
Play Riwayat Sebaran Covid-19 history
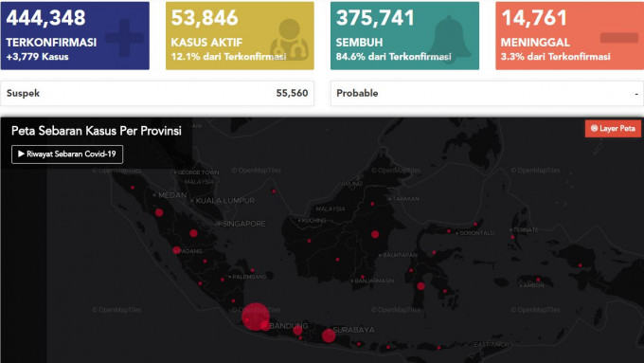[67, 154]
